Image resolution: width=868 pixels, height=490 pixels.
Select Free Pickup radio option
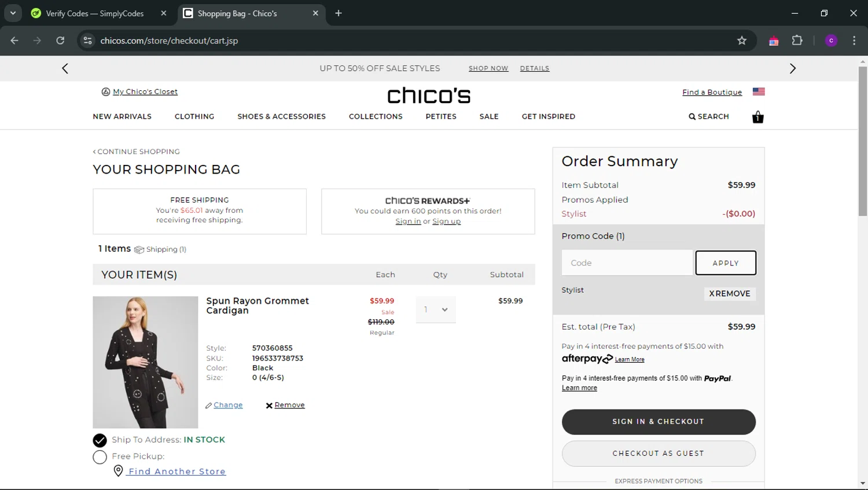click(x=100, y=457)
